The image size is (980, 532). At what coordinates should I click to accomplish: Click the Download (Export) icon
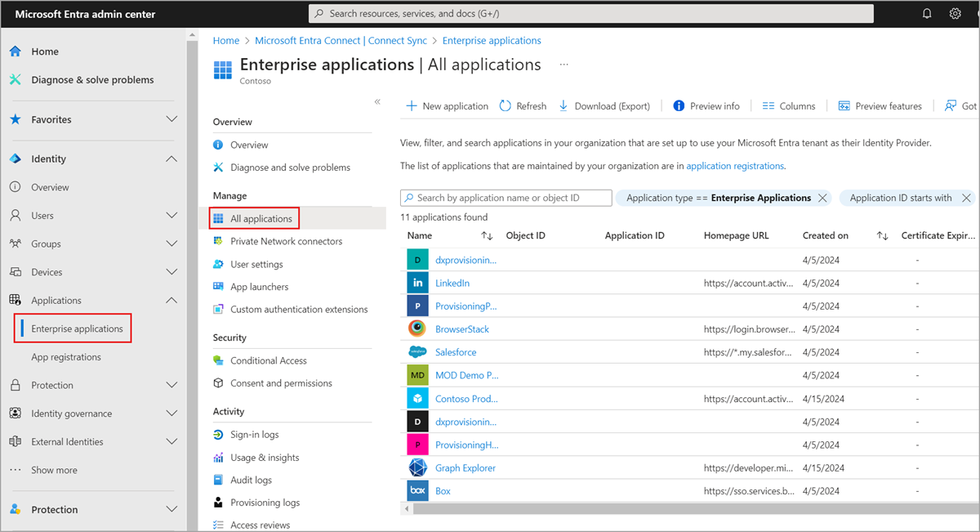(x=564, y=105)
